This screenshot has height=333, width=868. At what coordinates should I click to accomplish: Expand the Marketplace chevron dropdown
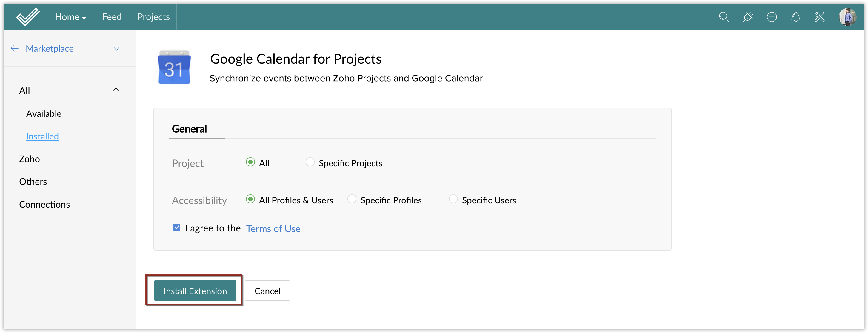(x=117, y=49)
